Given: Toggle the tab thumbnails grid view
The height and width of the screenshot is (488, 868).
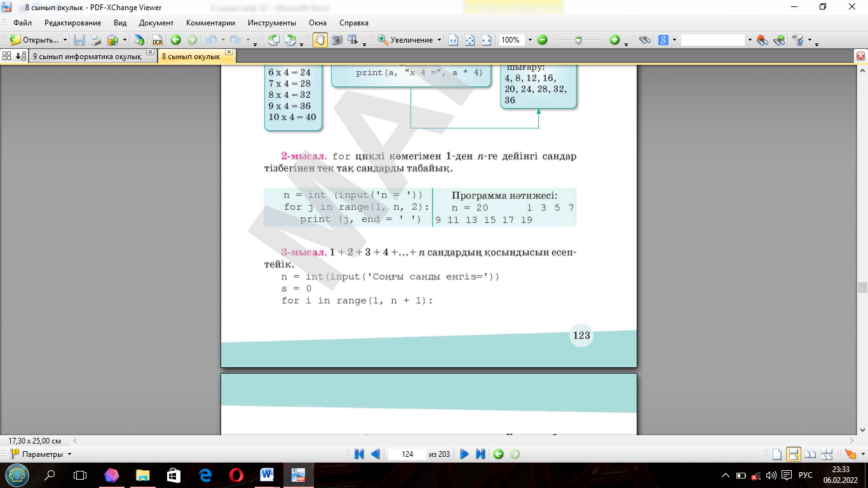Looking at the screenshot, I should (7, 56).
